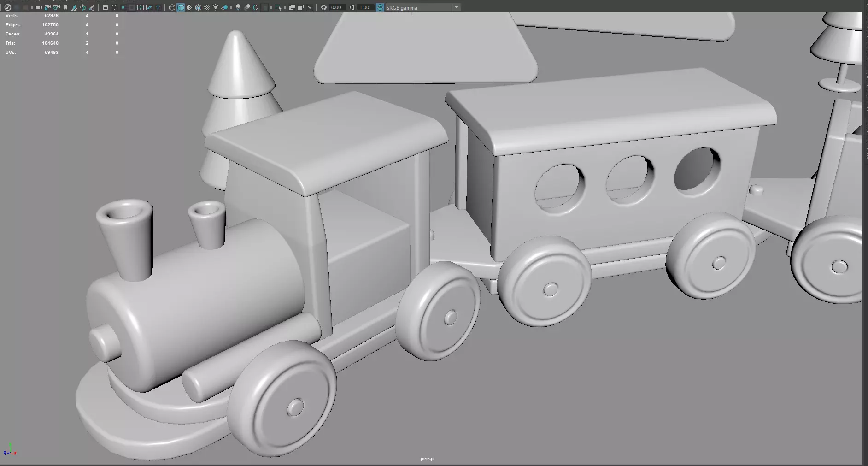
Task: Toggle the safe title icon
Action: click(x=158, y=7)
